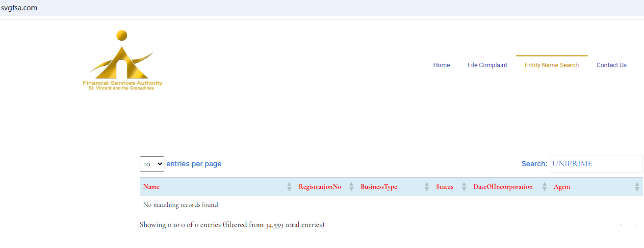Image resolution: width=644 pixels, height=248 pixels.
Task: Click the Agent column sort arrows
Action: (637, 187)
